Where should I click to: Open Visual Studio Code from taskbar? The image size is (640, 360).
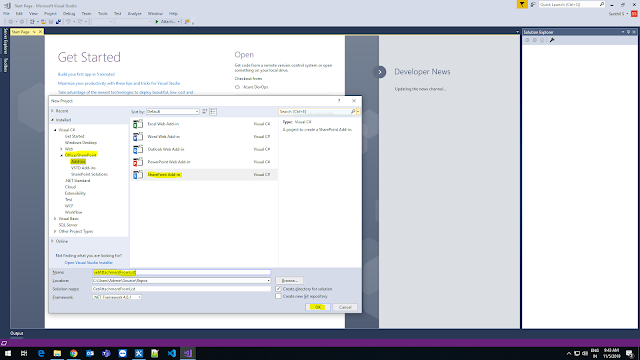171,353
